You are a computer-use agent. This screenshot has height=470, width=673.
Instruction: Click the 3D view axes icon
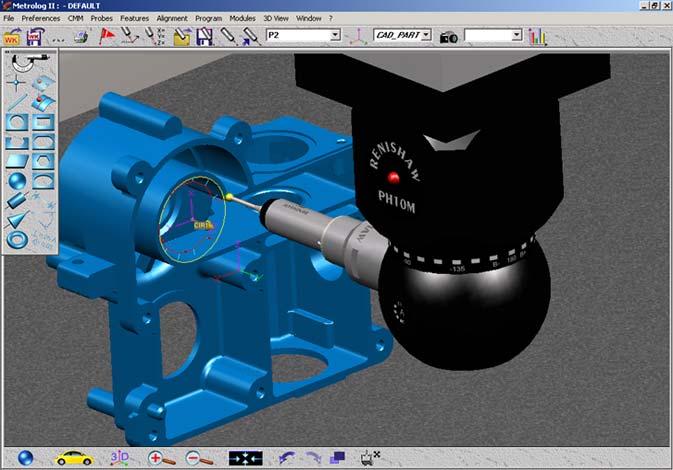pyautogui.click(x=119, y=458)
